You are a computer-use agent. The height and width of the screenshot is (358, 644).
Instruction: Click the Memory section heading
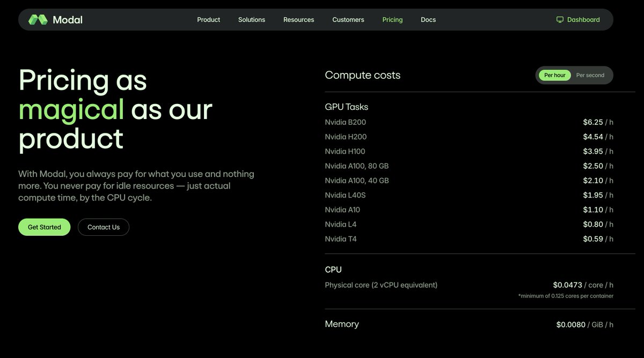(342, 324)
